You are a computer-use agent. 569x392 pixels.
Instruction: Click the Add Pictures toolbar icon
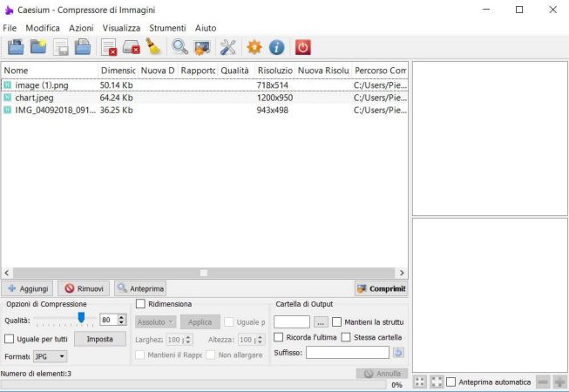16,47
